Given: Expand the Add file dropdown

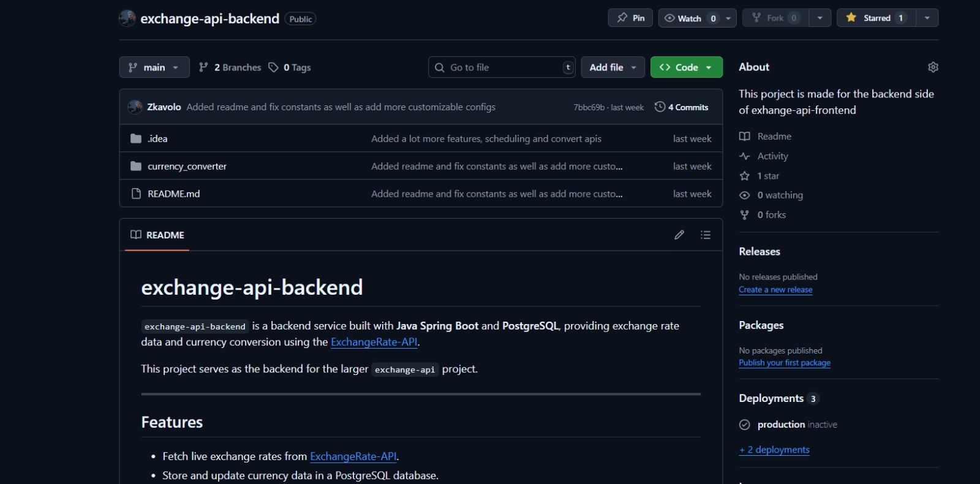Looking at the screenshot, I should click(x=612, y=67).
